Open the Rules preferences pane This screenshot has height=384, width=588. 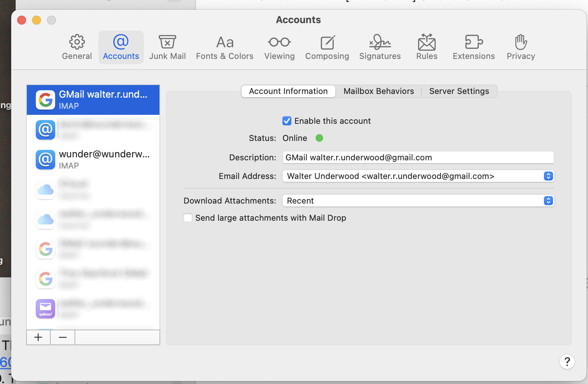click(x=427, y=47)
